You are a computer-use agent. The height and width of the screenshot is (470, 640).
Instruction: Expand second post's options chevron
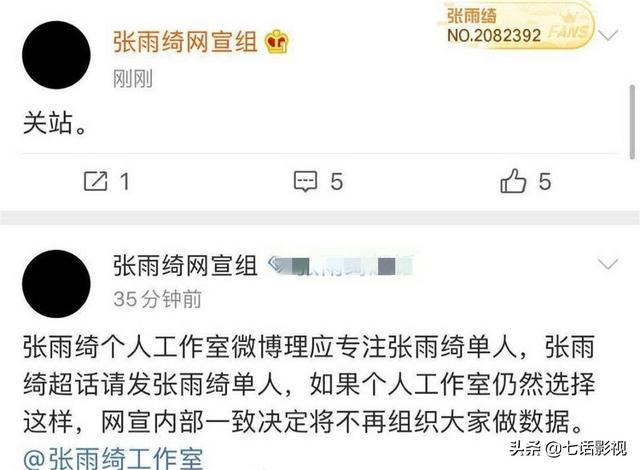coord(608,264)
